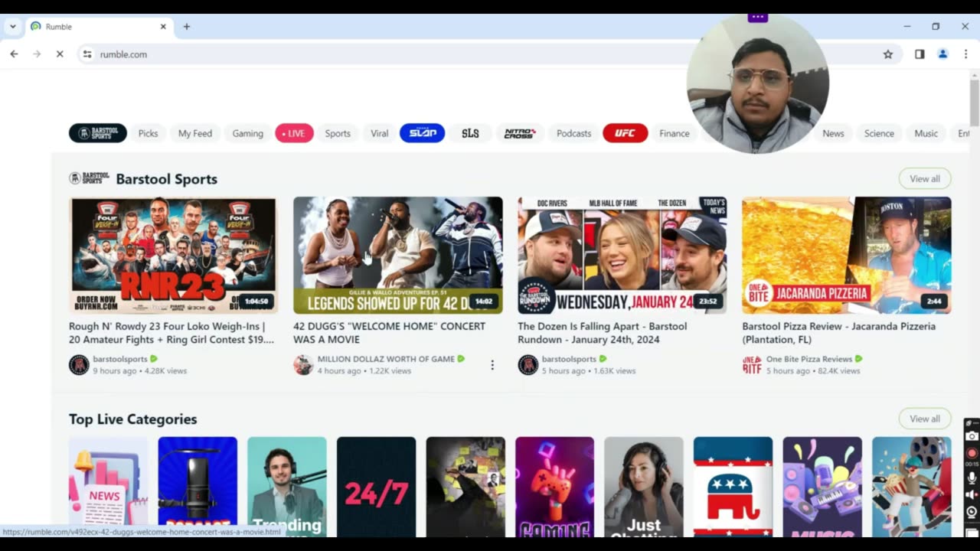Open the News live category tile
This screenshot has height=551, width=980.
coord(109,487)
